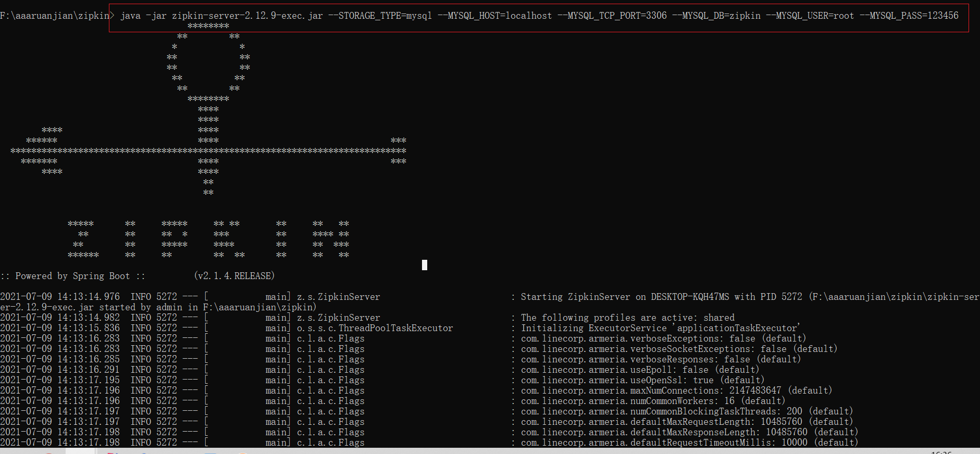
Task: Click the numCommonWorkers: 16 (default) message
Action: click(653, 401)
